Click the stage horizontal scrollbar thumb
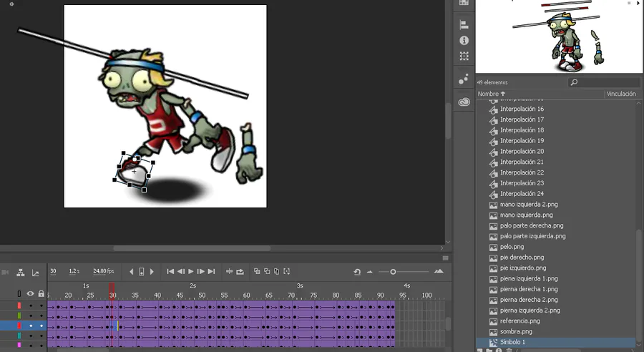This screenshot has width=644, height=352. pos(192,248)
